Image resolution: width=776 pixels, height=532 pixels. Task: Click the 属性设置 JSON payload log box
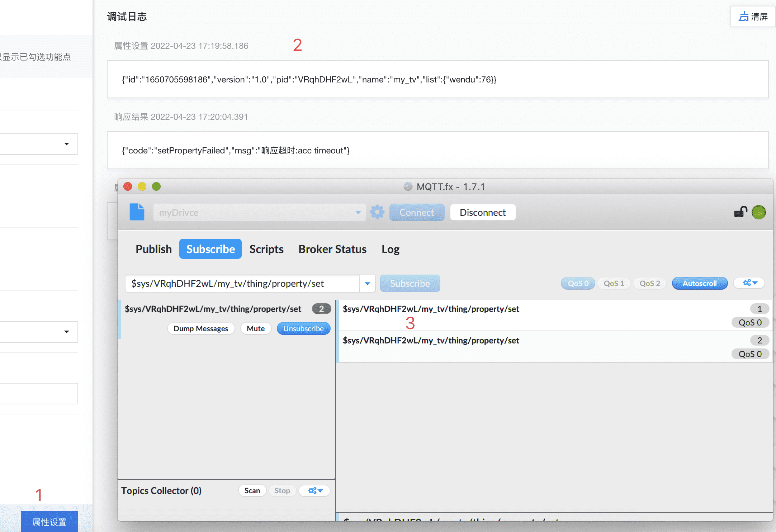click(x=437, y=79)
